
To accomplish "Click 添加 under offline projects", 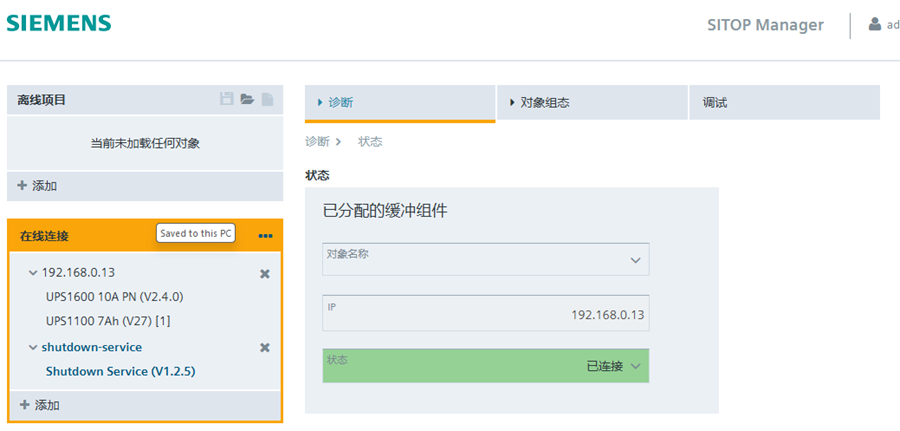I will pos(38,186).
